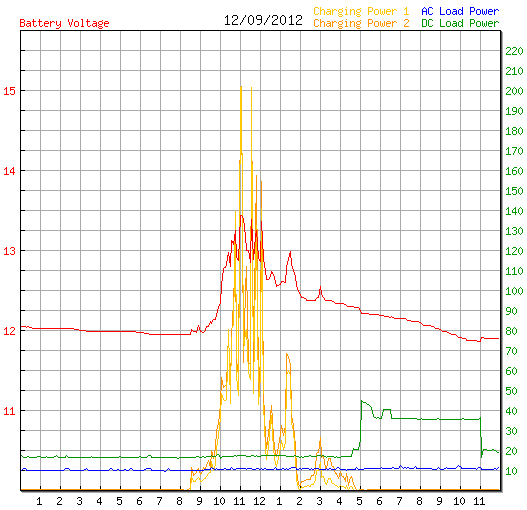Click the first hour 1 axis label
The image size is (527, 510).
pos(39,501)
